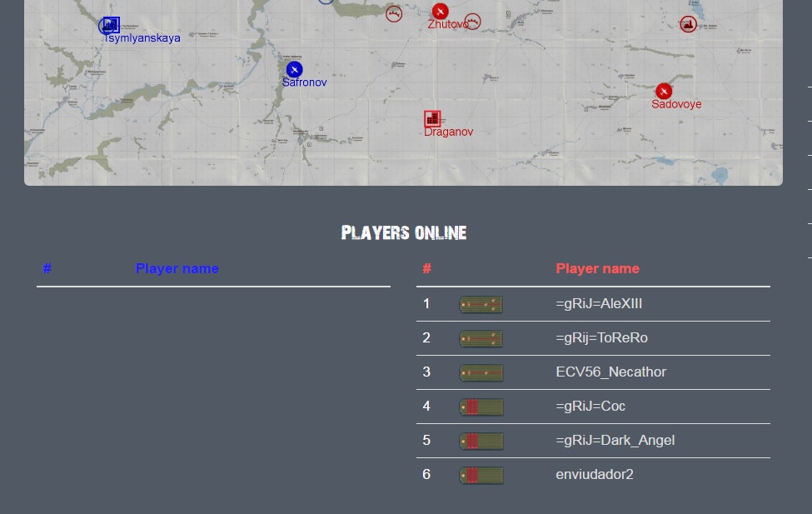The image size is (812, 514).
Task: Click the red Player name column header
Action: pyautogui.click(x=598, y=268)
